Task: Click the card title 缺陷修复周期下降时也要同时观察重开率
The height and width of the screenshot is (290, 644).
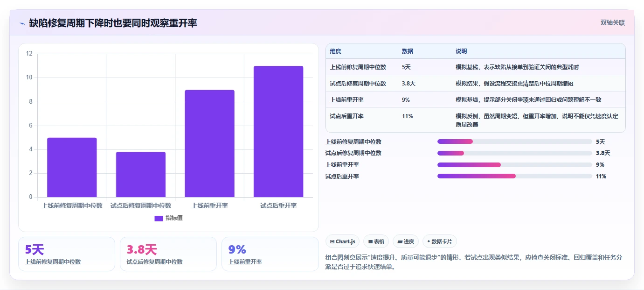Action: click(x=113, y=23)
